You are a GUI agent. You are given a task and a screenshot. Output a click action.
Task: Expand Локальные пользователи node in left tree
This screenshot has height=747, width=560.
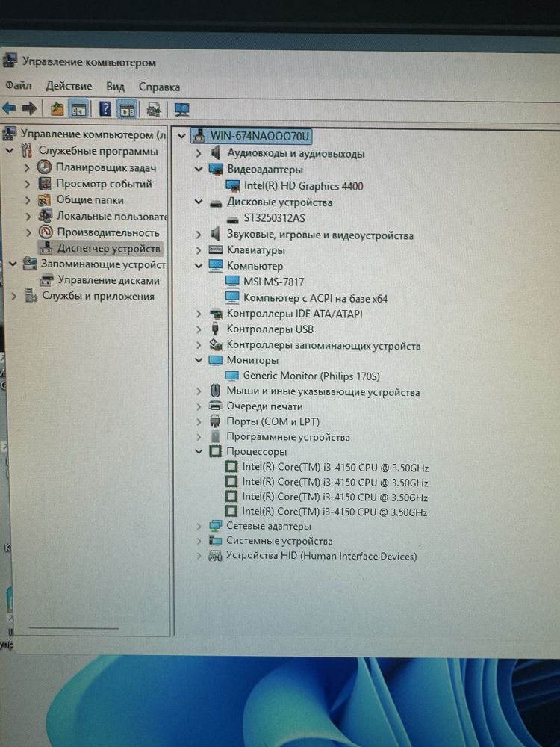pos(28,217)
